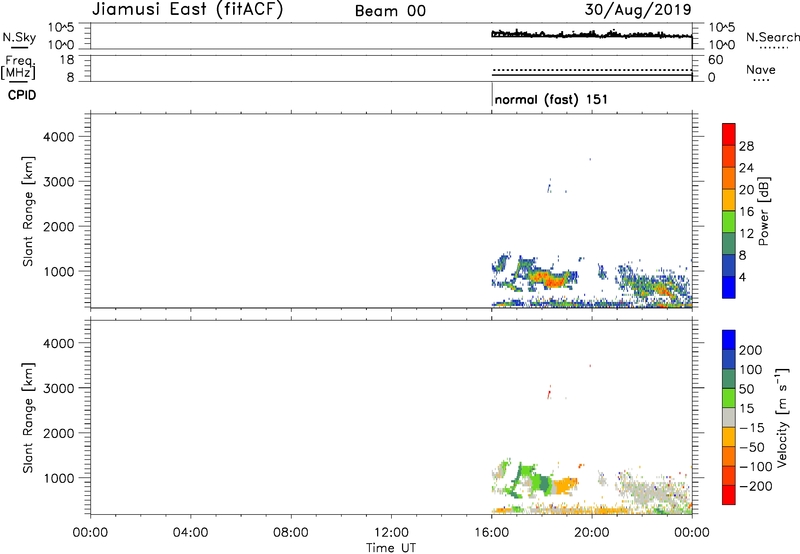
Task: Click the 'CPID' row label
Action: tap(22, 95)
